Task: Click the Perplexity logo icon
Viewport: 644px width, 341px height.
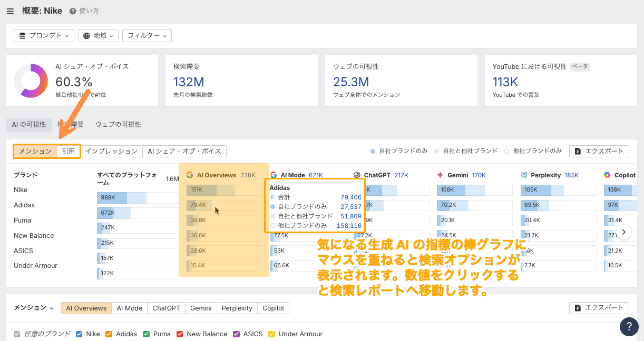Action: (524, 175)
